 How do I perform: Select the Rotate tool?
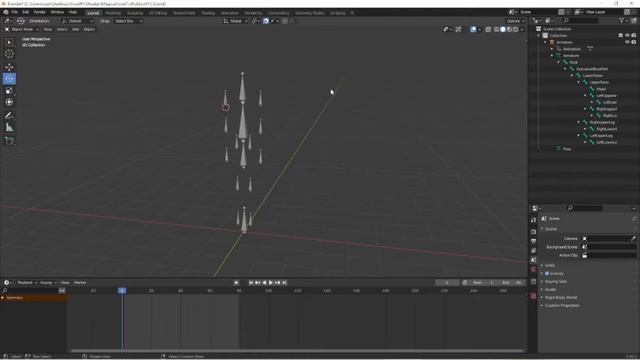[x=9, y=78]
